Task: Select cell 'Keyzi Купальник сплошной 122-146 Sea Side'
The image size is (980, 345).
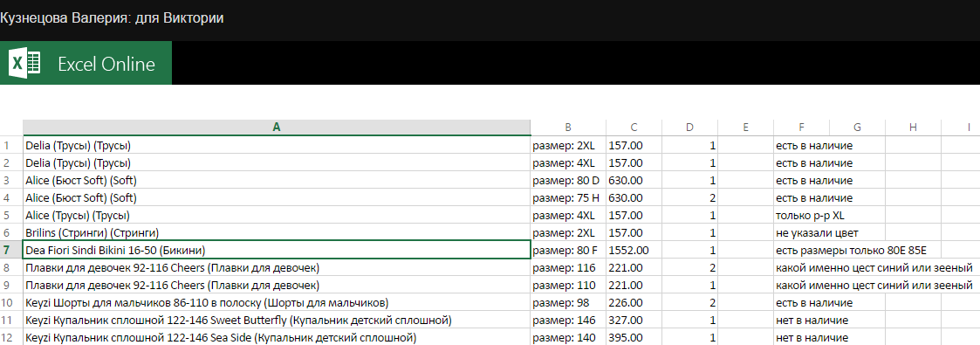Action: (x=277, y=338)
